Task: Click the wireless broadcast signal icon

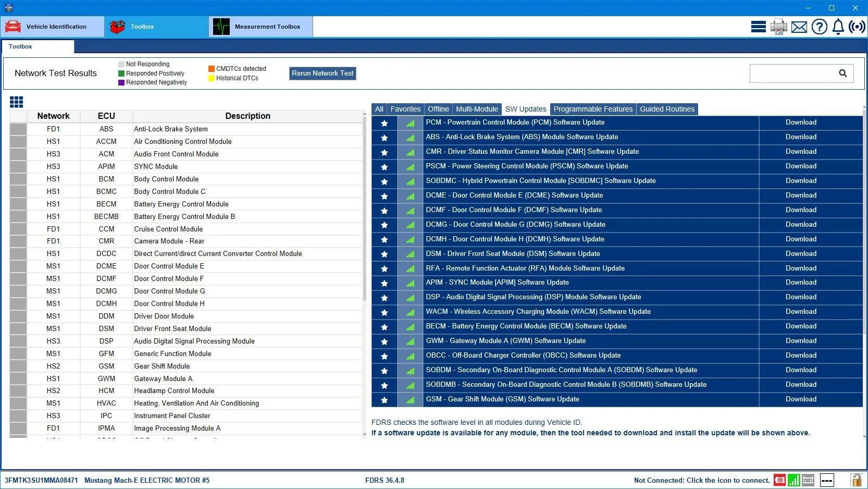Action: (x=857, y=27)
